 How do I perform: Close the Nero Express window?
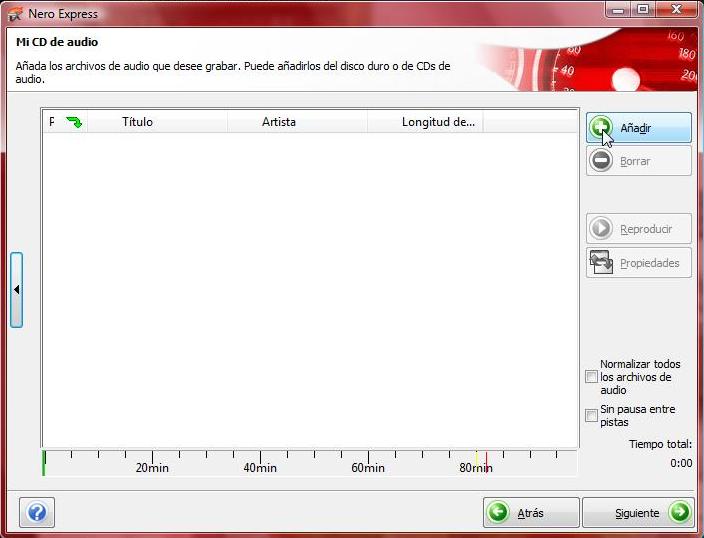point(677,9)
